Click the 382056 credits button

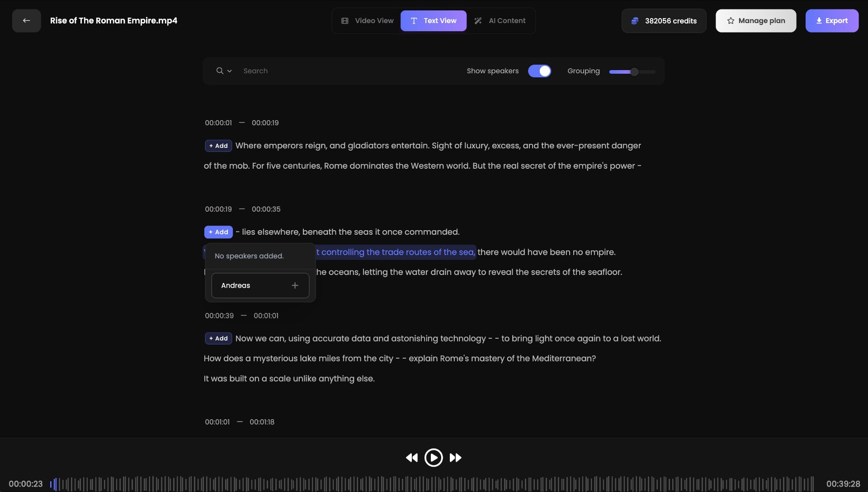pos(664,21)
